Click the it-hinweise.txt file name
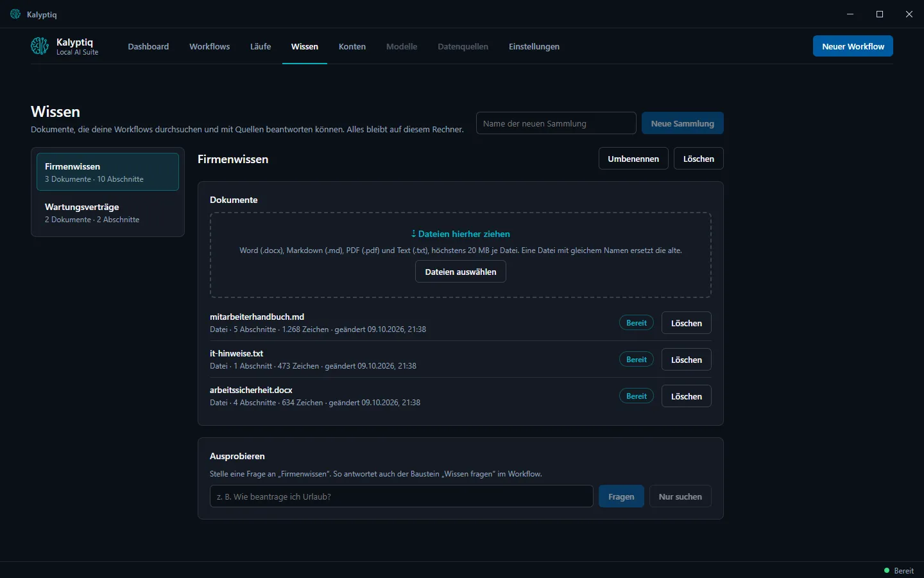The image size is (924, 578). tap(236, 353)
